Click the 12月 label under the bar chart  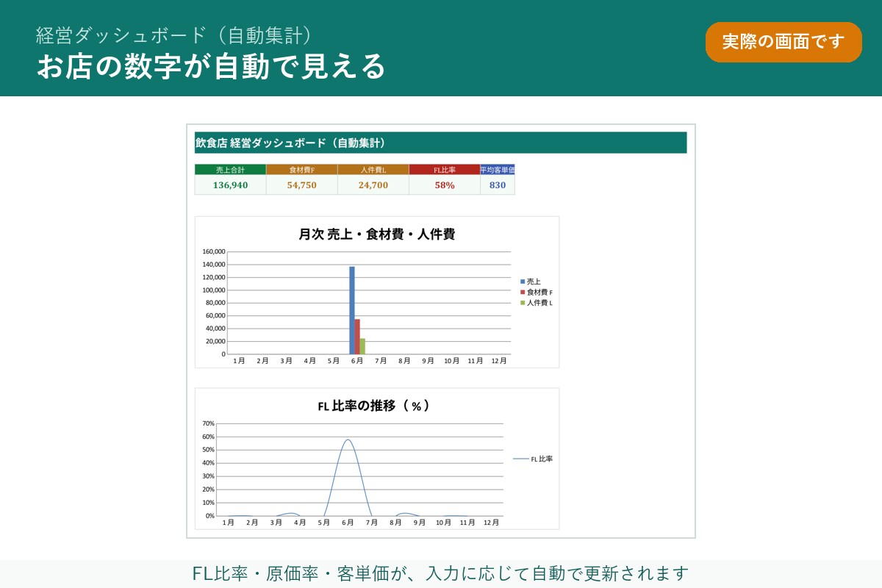pyautogui.click(x=499, y=361)
